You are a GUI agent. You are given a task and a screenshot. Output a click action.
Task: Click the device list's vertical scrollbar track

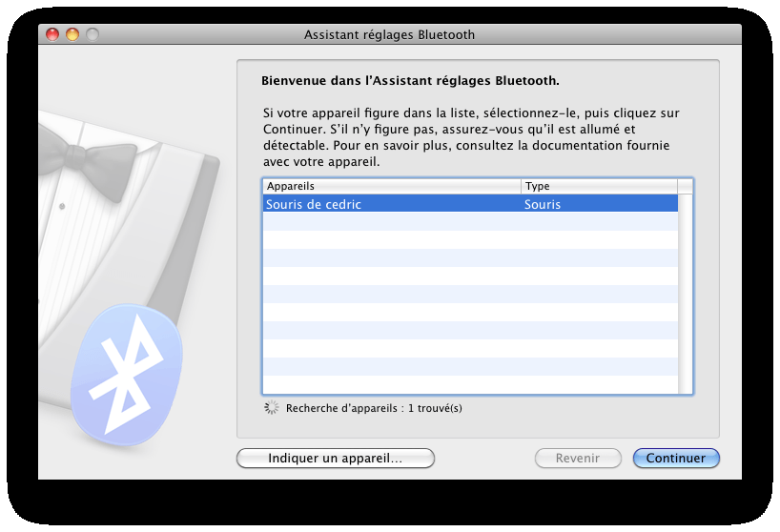coord(685,294)
